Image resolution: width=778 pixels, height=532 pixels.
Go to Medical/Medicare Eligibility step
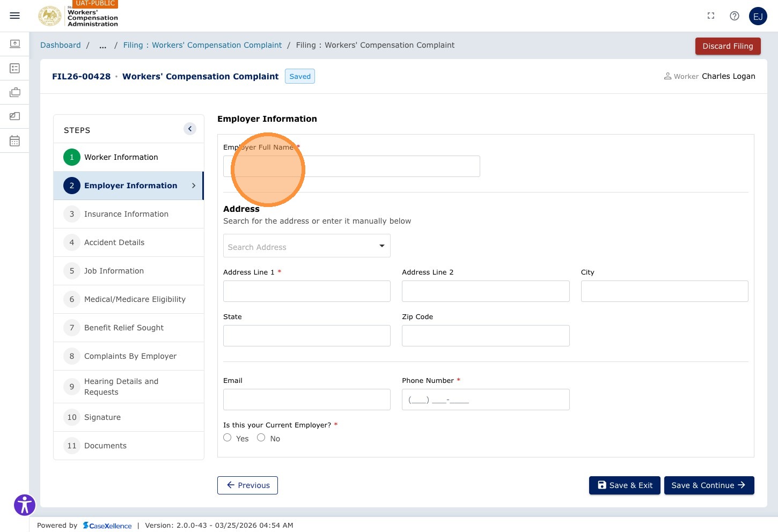tap(129, 299)
